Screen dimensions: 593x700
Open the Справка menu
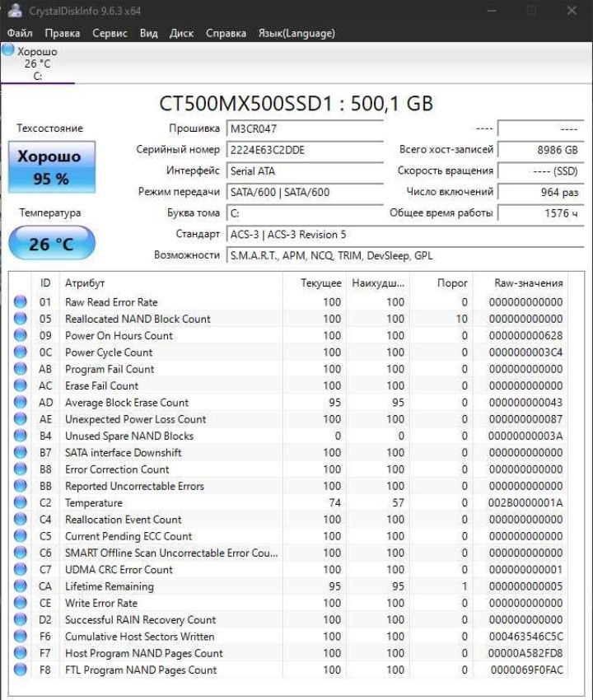click(226, 33)
